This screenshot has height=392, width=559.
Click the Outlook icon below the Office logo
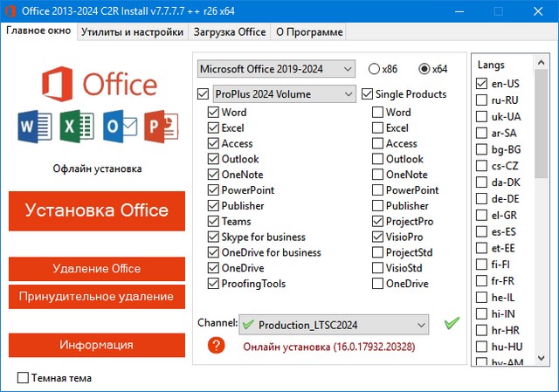120,127
